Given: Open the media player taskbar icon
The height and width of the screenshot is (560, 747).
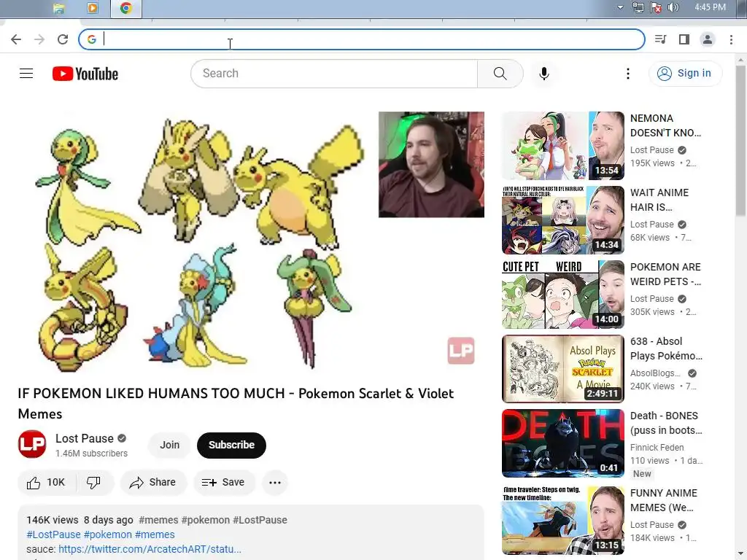Looking at the screenshot, I should coord(93,8).
